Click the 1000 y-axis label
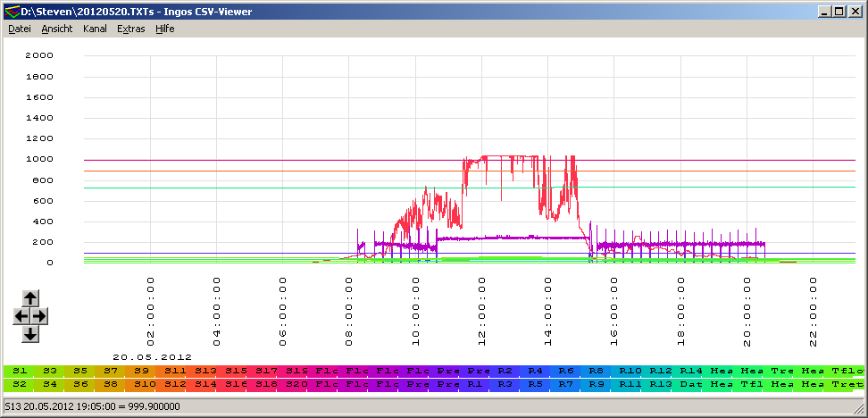The width and height of the screenshot is (868, 418). coord(40,159)
